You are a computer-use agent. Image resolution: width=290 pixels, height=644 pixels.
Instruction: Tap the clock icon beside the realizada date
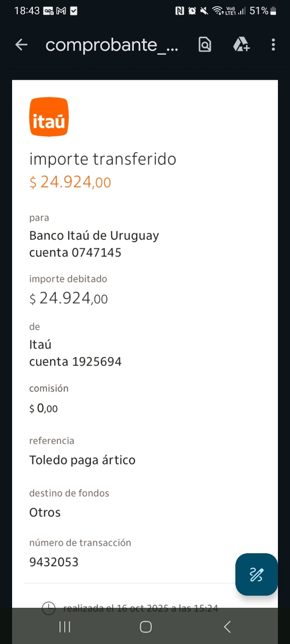click(x=48, y=608)
